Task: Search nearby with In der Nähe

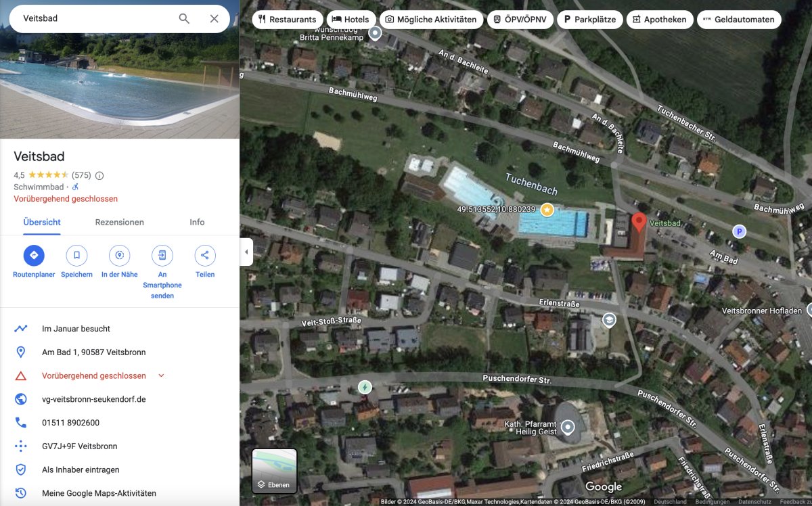Action: [x=120, y=255]
